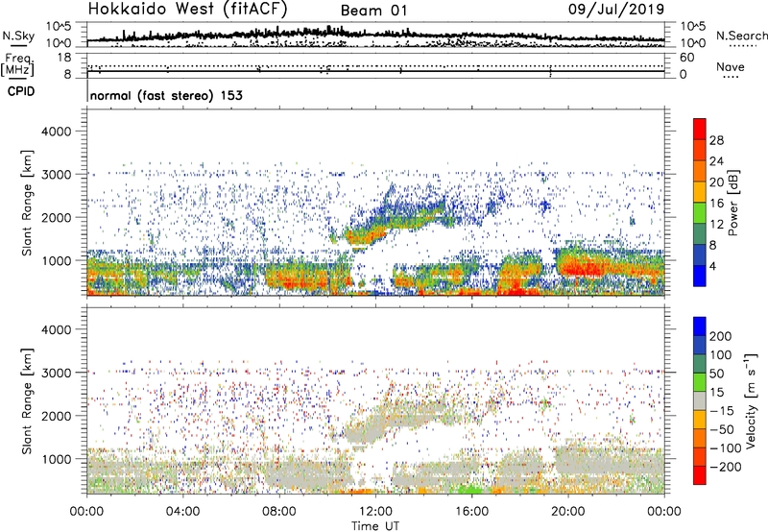Click '1000' tick label of the velocity panel
Image resolution: width=768 pixels, height=532 pixels.
(56, 459)
